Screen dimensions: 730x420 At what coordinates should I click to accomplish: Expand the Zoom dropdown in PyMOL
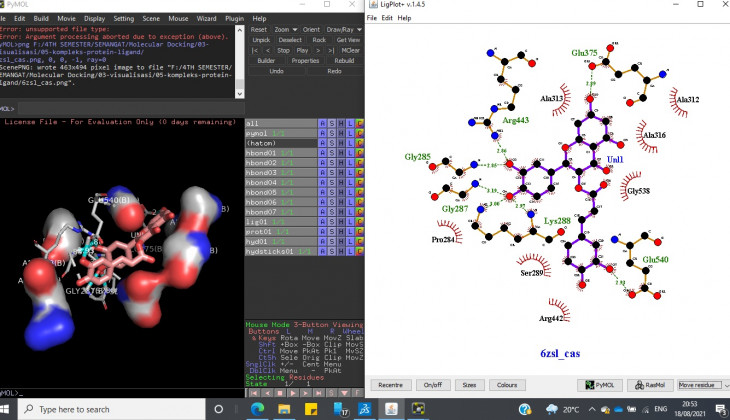click(x=286, y=29)
